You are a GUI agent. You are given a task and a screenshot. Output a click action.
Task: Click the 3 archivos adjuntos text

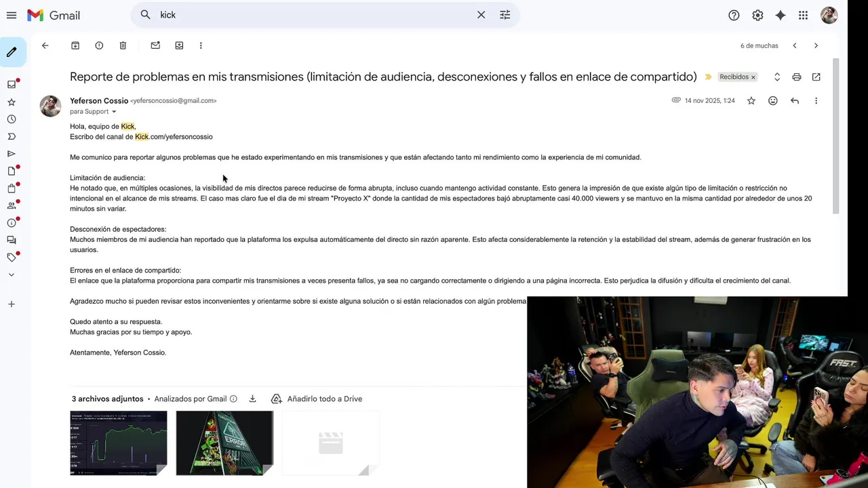pyautogui.click(x=108, y=399)
